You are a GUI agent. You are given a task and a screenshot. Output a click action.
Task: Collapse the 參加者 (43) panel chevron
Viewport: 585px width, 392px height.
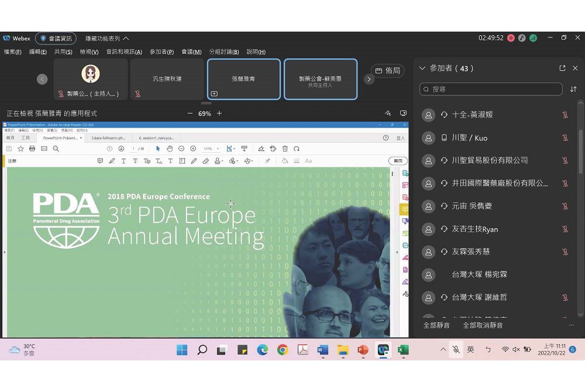pos(422,68)
